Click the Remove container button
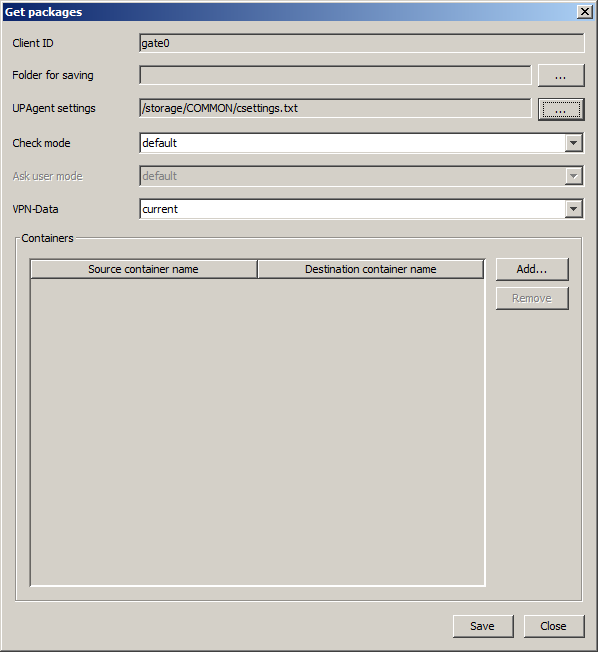Screen dimensions: 598x652 click(x=532, y=299)
